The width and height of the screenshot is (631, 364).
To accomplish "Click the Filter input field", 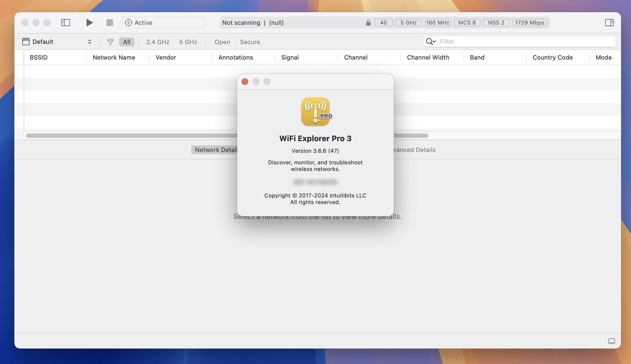I will [x=525, y=41].
